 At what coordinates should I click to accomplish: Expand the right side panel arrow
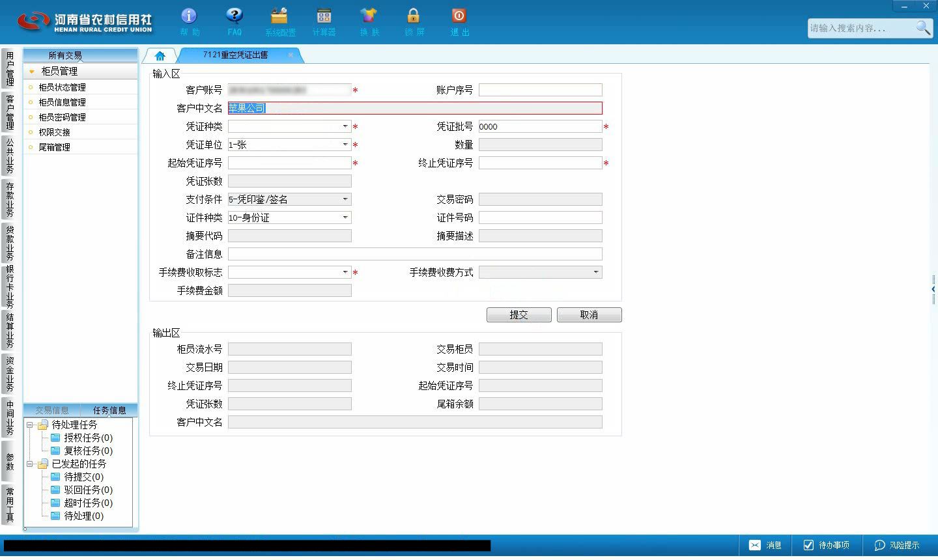coord(933,289)
